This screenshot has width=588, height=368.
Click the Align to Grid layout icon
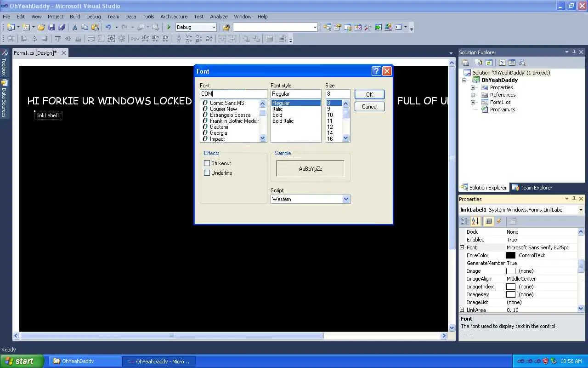11,39
